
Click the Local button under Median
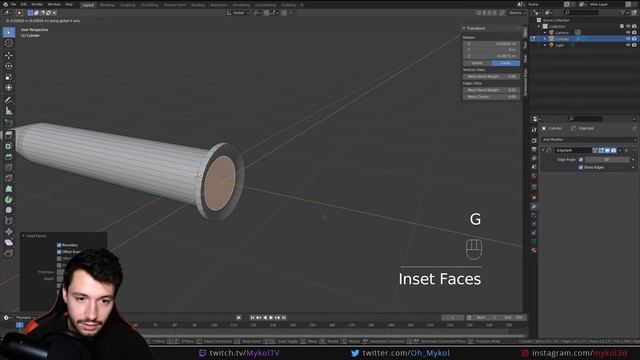[x=505, y=63]
